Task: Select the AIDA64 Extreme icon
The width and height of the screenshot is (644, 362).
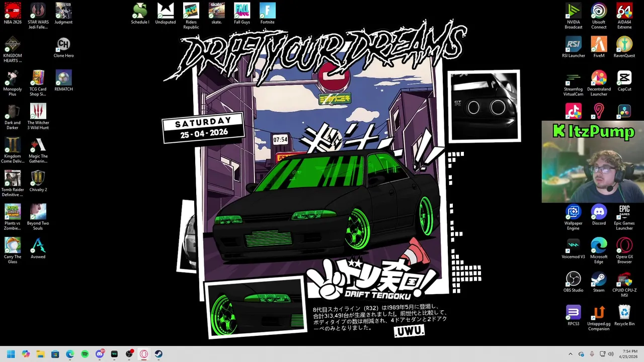Action: [x=624, y=16]
